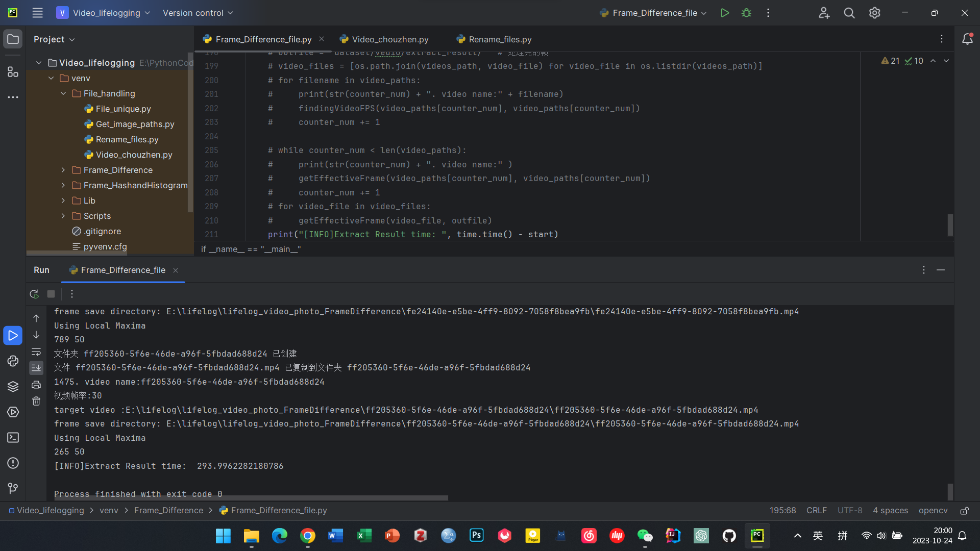980x551 pixels.
Task: Open the Terminal tool window
Action: (13, 438)
